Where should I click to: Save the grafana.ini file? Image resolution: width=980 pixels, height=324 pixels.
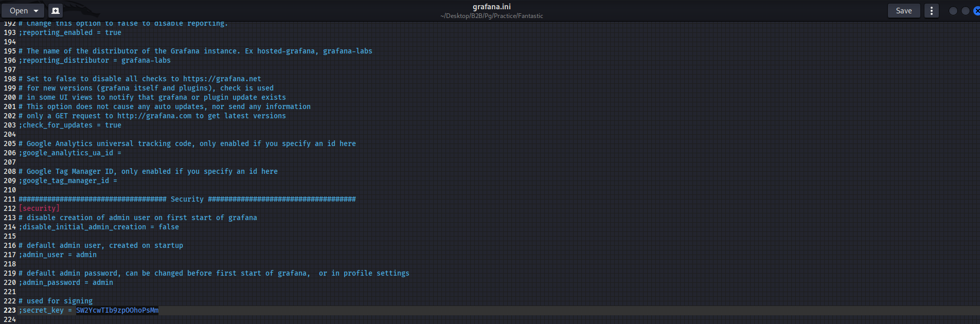[903, 10]
